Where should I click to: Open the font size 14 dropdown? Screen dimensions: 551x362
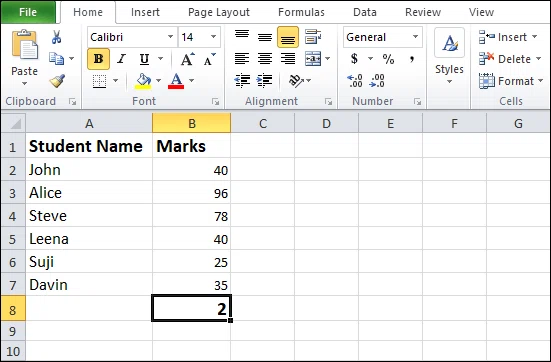tap(213, 37)
